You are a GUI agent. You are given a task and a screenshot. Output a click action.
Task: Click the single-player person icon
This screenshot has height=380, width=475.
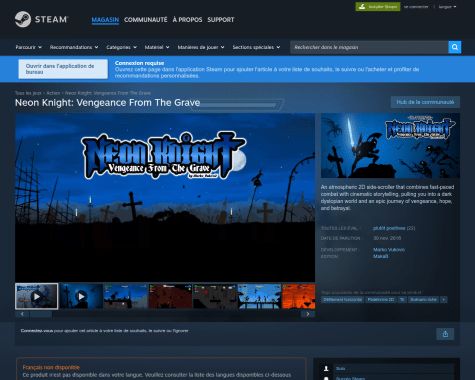(326, 368)
